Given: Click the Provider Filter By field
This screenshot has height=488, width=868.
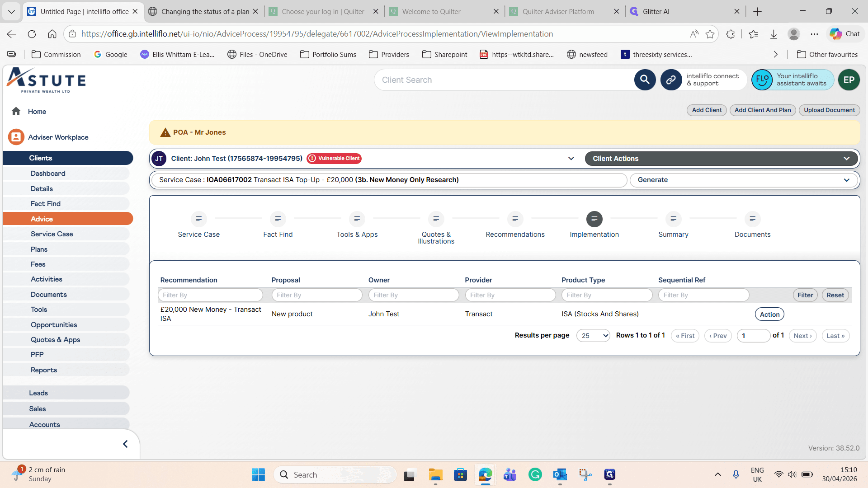Looking at the screenshot, I should pos(510,295).
